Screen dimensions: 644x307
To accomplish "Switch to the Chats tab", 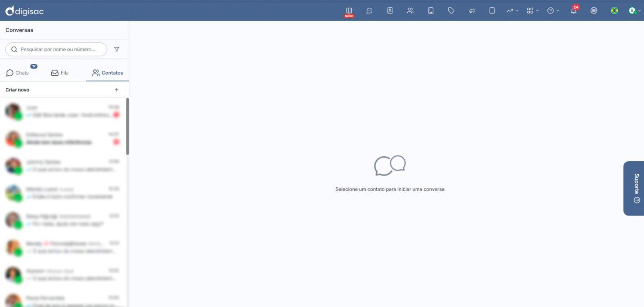I will tap(18, 73).
